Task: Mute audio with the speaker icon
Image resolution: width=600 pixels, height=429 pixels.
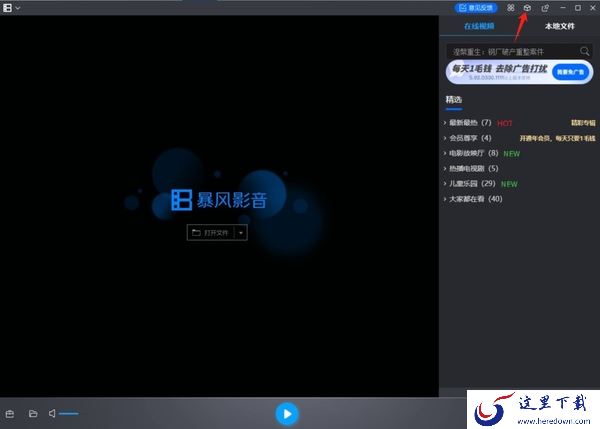Action: [x=52, y=413]
